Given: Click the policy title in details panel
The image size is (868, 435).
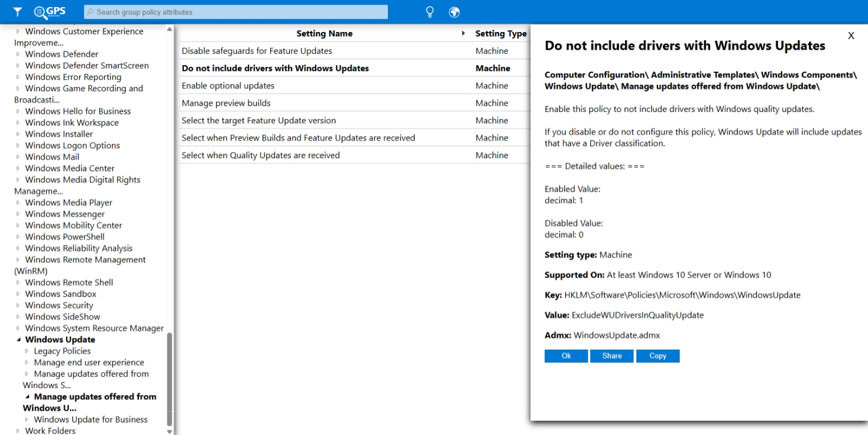Looking at the screenshot, I should tap(685, 46).
